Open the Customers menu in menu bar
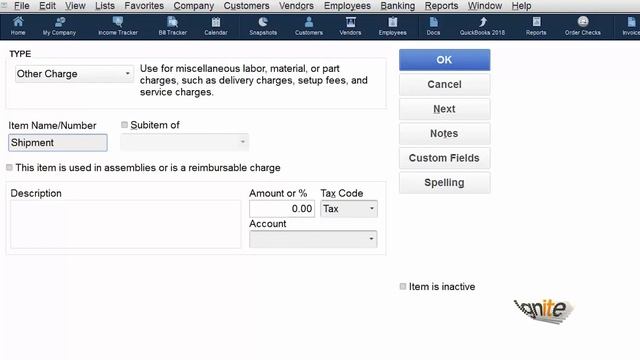The height and width of the screenshot is (360, 640). click(x=247, y=6)
